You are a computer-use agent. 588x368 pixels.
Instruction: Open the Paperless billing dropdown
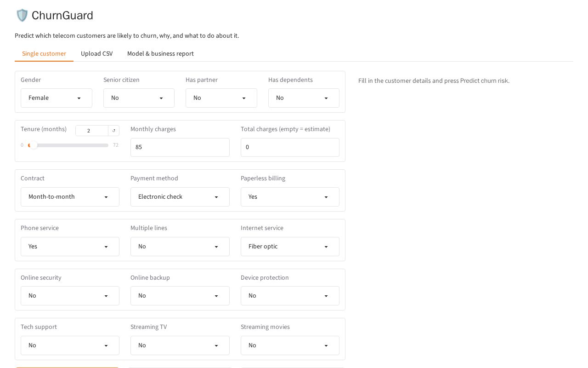coord(290,197)
